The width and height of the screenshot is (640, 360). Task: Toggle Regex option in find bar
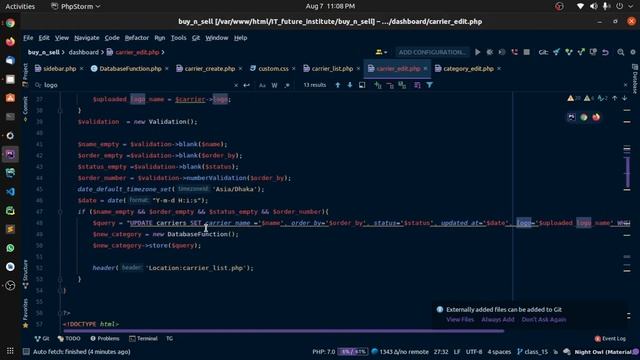point(287,85)
